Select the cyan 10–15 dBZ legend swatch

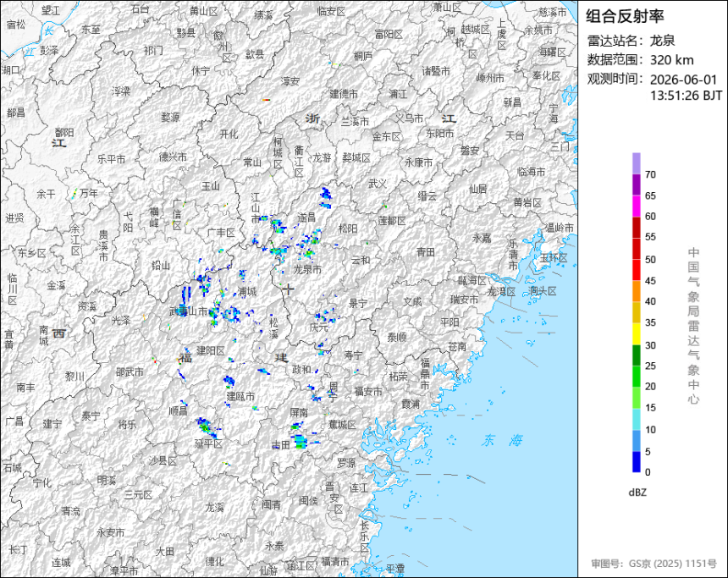click(x=636, y=419)
